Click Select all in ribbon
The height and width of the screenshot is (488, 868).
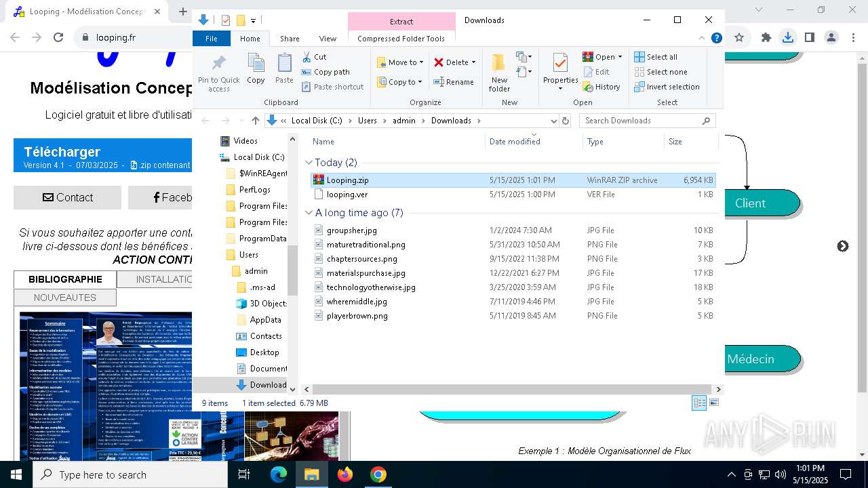656,57
